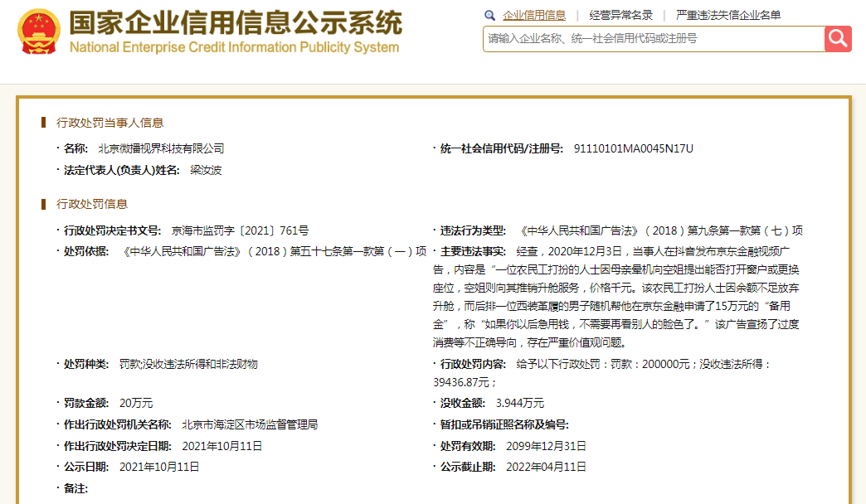
Task: Click the 行政处罚当事人信息 section heading
Action: [x=109, y=123]
